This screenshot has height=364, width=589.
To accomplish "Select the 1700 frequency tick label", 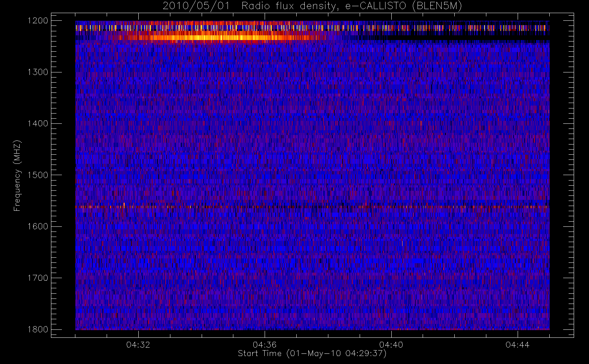I will (x=38, y=278).
